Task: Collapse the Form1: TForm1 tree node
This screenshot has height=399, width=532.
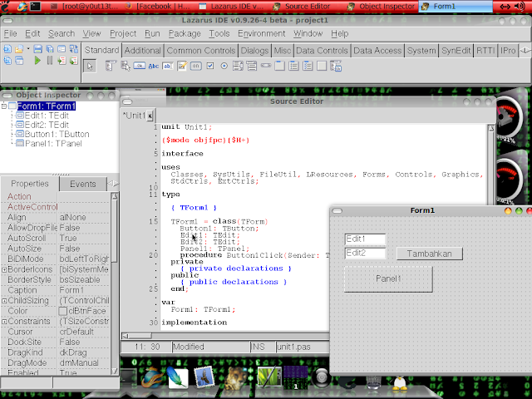Action: click(x=4, y=106)
